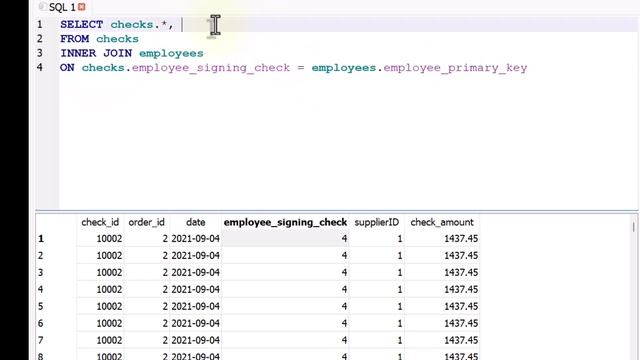Click date cell in row 7
The height and width of the screenshot is (360, 640).
coord(196,340)
